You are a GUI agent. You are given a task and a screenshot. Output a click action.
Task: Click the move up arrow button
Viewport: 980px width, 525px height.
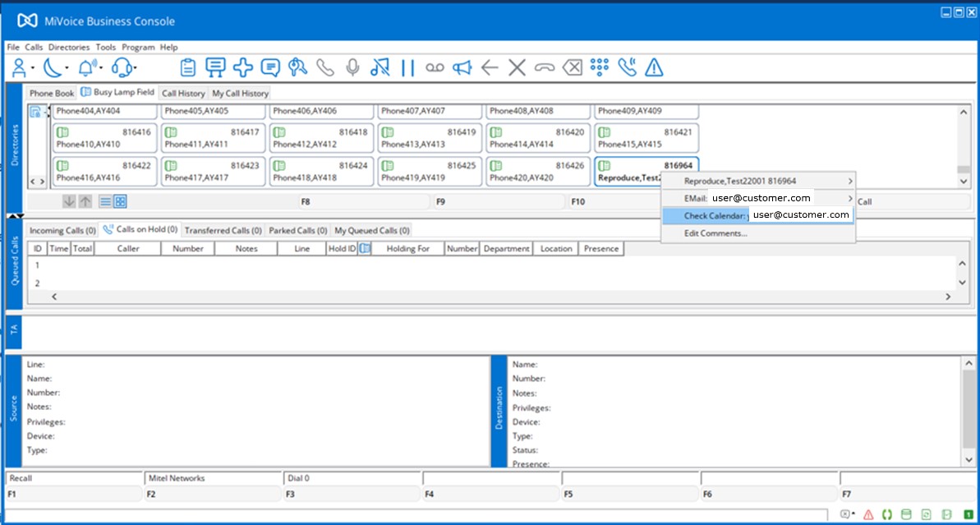click(x=85, y=201)
